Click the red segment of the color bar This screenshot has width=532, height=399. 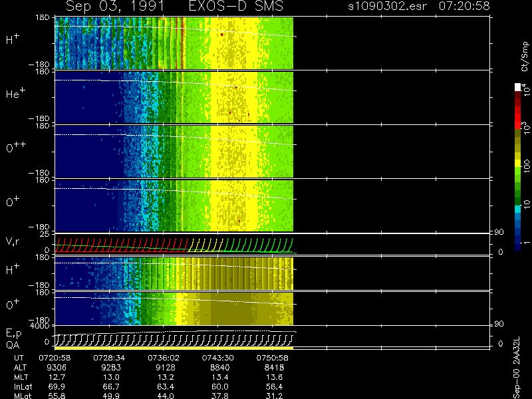518,117
